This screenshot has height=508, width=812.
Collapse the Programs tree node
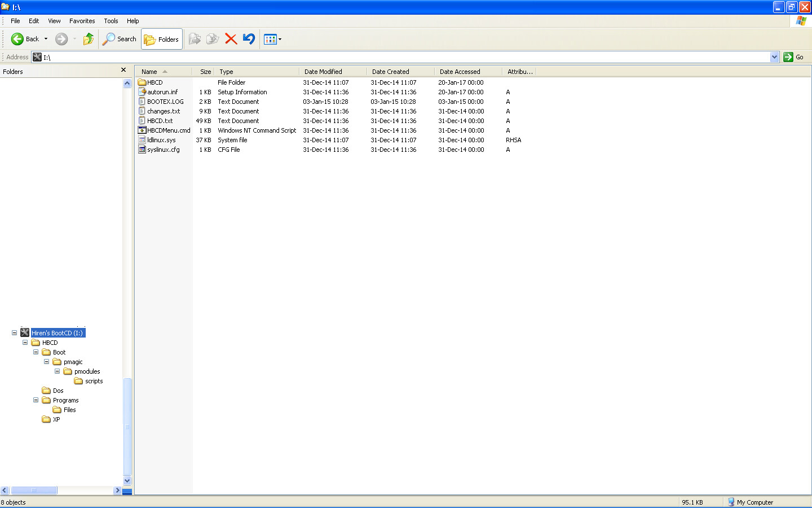click(36, 400)
